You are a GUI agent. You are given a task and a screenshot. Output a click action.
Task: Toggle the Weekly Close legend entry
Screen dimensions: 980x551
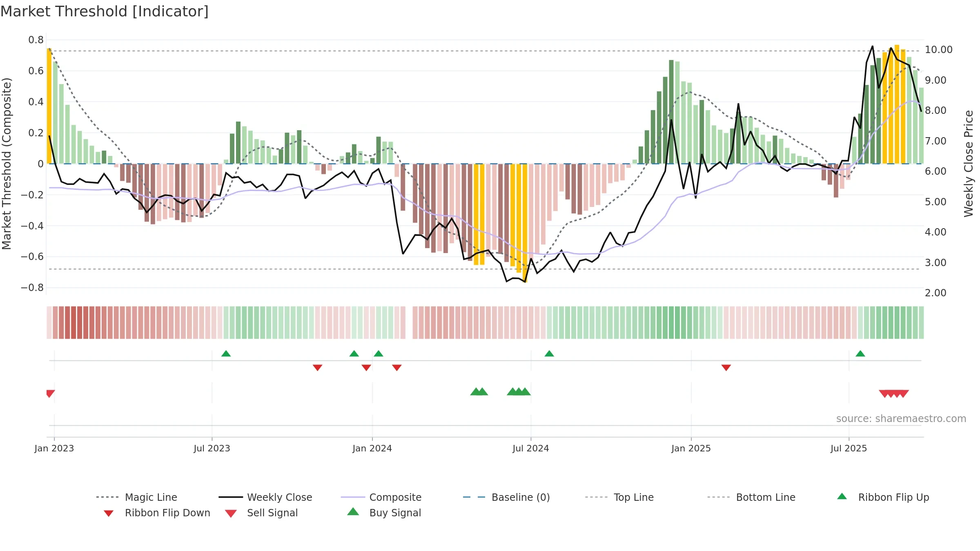point(265,497)
